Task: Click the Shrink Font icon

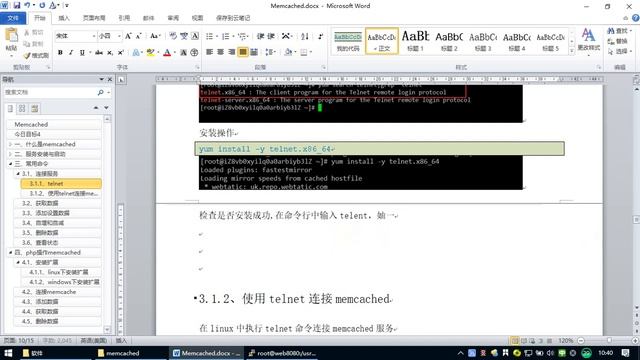Action: tap(139, 36)
